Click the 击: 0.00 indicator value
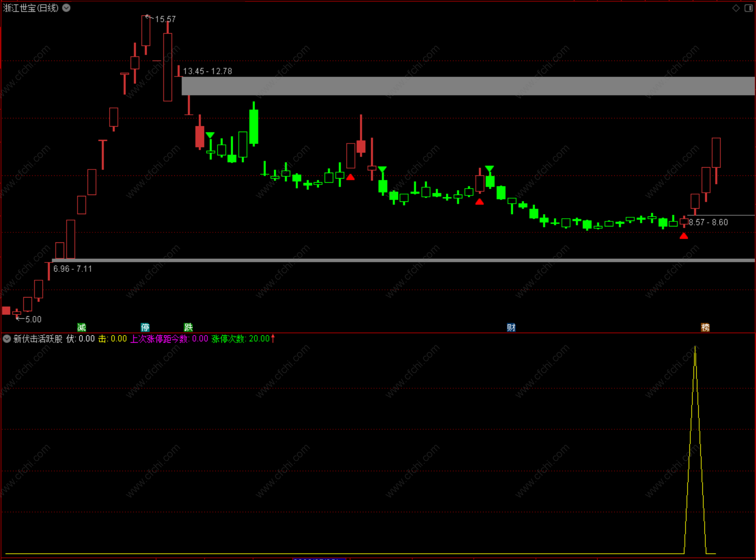Image resolution: width=756 pixels, height=560 pixels. [x=112, y=339]
